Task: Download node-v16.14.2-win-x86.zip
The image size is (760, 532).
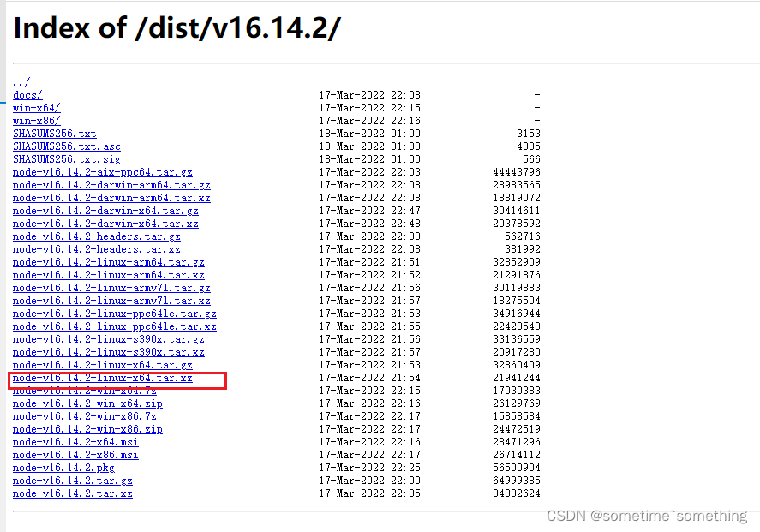Action: pos(87,429)
